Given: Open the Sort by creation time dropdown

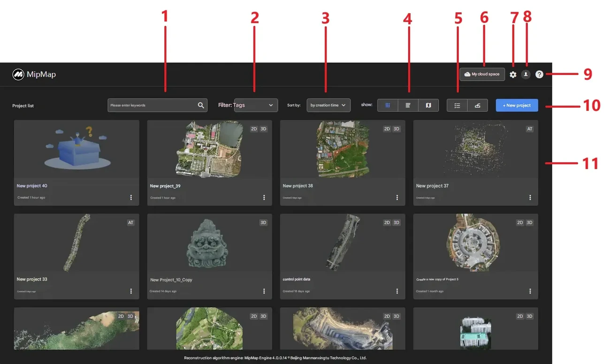Looking at the screenshot, I should pyautogui.click(x=328, y=106).
